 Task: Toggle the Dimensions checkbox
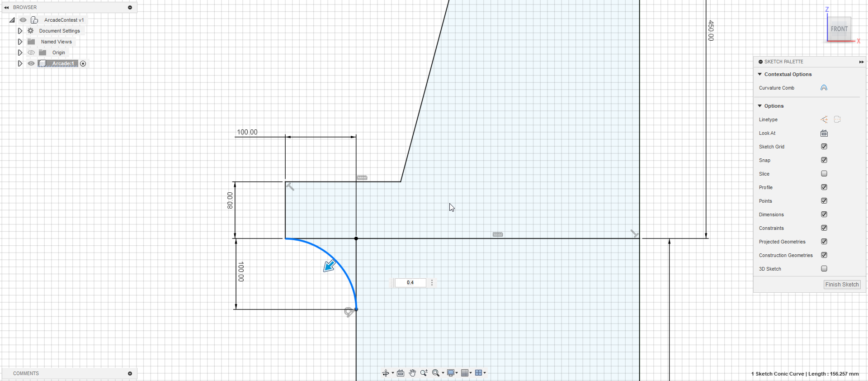point(824,214)
